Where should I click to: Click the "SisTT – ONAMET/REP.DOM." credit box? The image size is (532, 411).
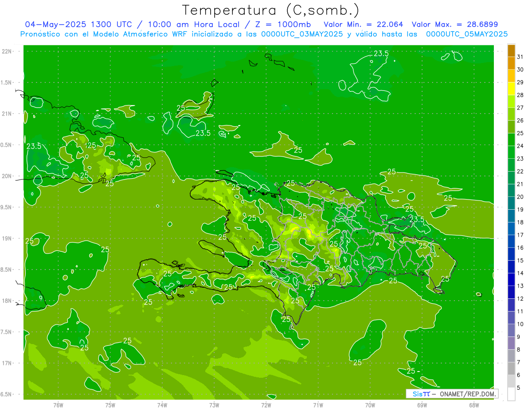452,394
